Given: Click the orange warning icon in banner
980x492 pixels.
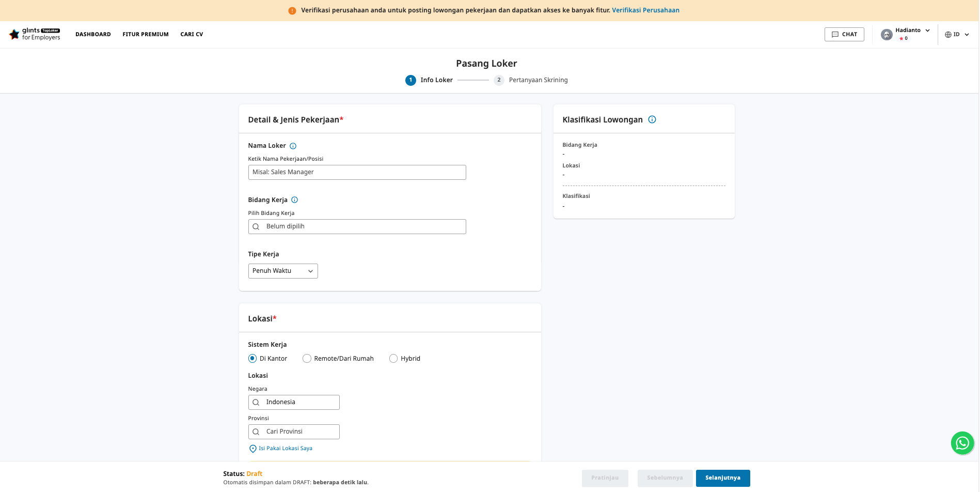Looking at the screenshot, I should pyautogui.click(x=292, y=10).
